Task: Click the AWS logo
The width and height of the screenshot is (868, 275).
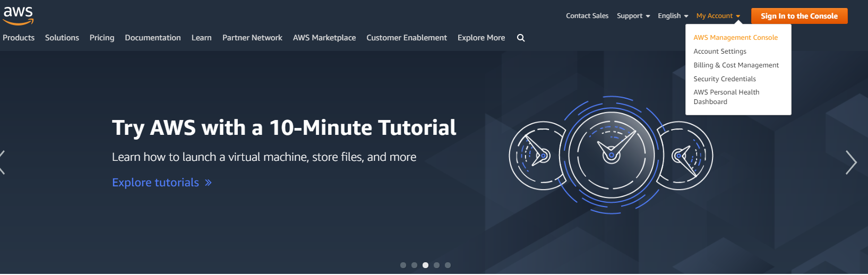Action: point(19,15)
